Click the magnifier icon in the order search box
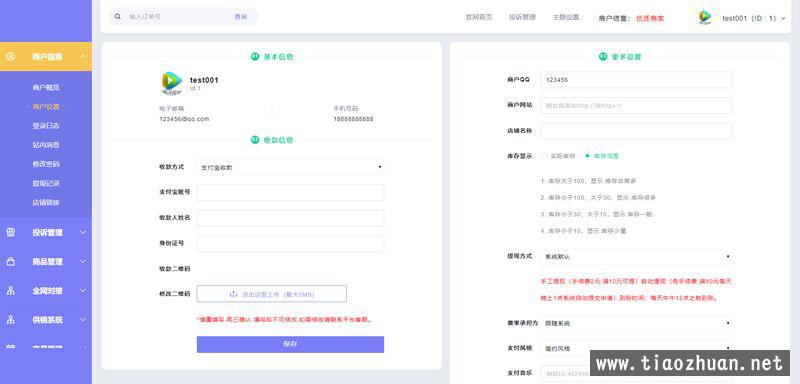 [x=118, y=17]
